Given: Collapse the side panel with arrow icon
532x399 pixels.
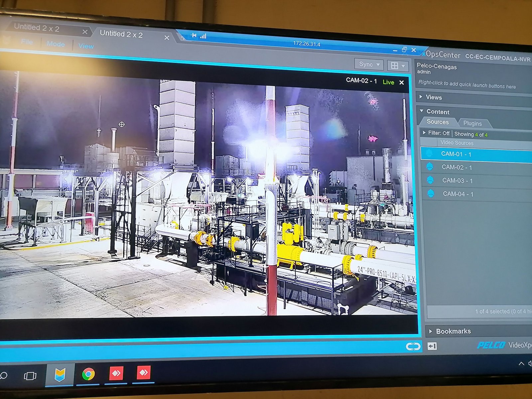Looking at the screenshot, I should (432, 346).
